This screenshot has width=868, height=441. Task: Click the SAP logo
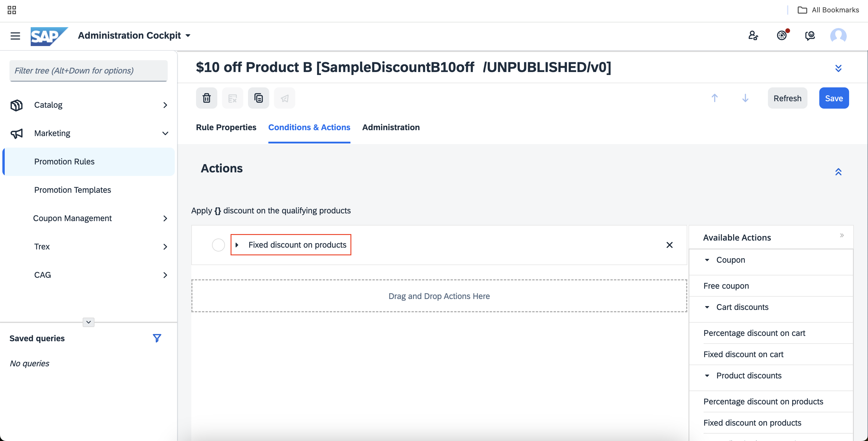click(49, 36)
